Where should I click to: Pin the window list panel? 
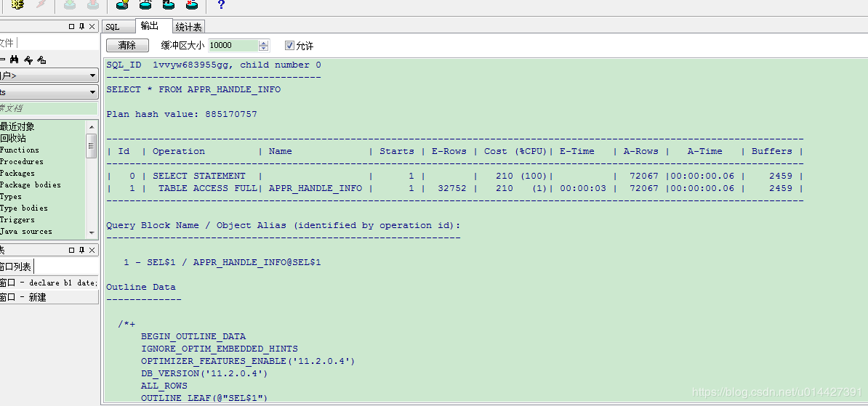pyautogui.click(x=82, y=250)
